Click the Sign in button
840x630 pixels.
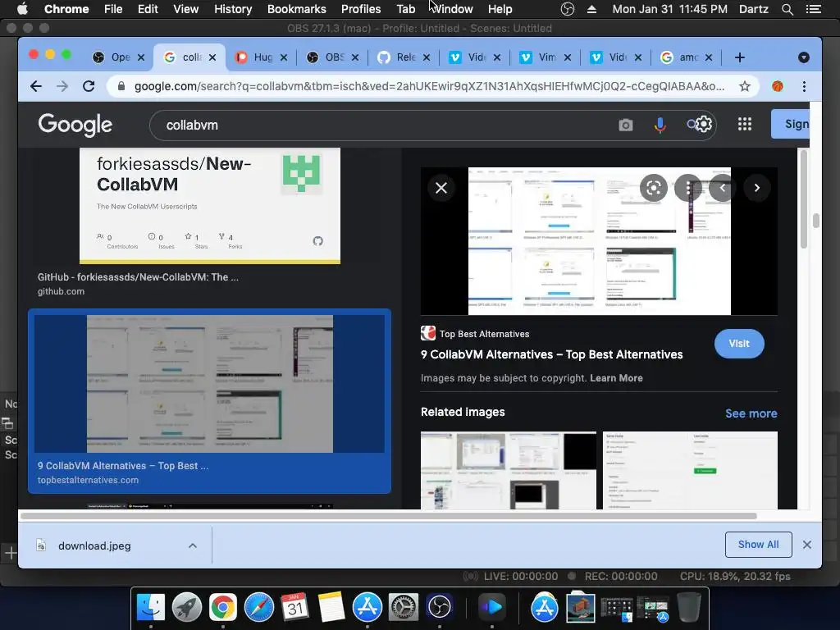click(790, 124)
